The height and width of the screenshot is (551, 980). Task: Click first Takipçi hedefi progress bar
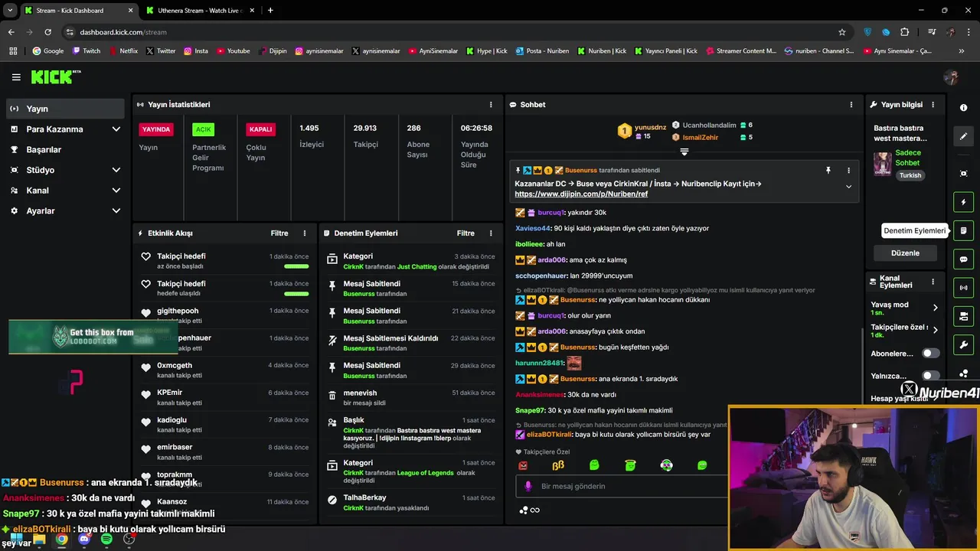pyautogui.click(x=296, y=266)
